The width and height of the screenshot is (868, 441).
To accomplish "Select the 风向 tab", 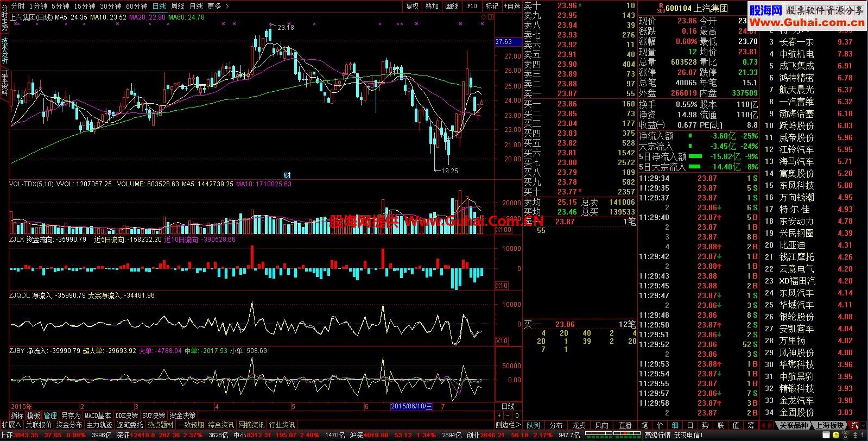I will click(602, 425).
